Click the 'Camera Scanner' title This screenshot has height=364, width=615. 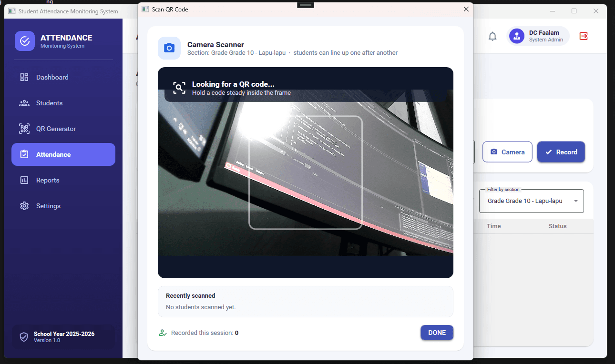(x=215, y=45)
